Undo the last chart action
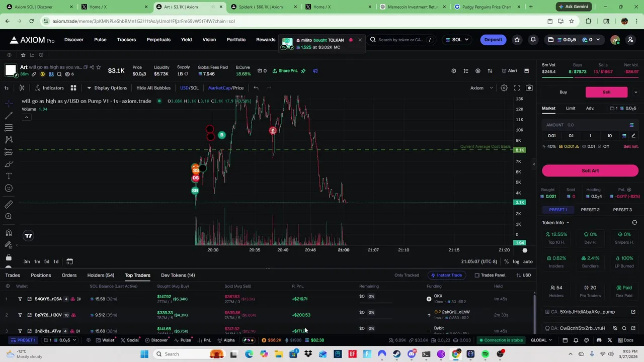This screenshot has height=362, width=644. tap(256, 88)
